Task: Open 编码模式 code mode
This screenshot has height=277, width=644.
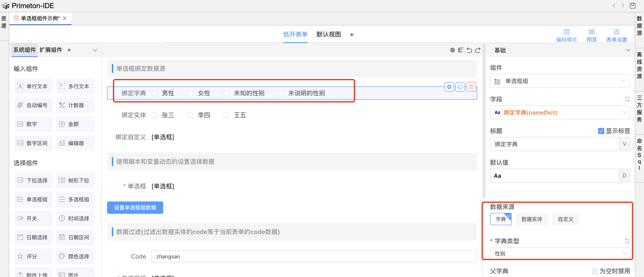Action: pyautogui.click(x=566, y=36)
